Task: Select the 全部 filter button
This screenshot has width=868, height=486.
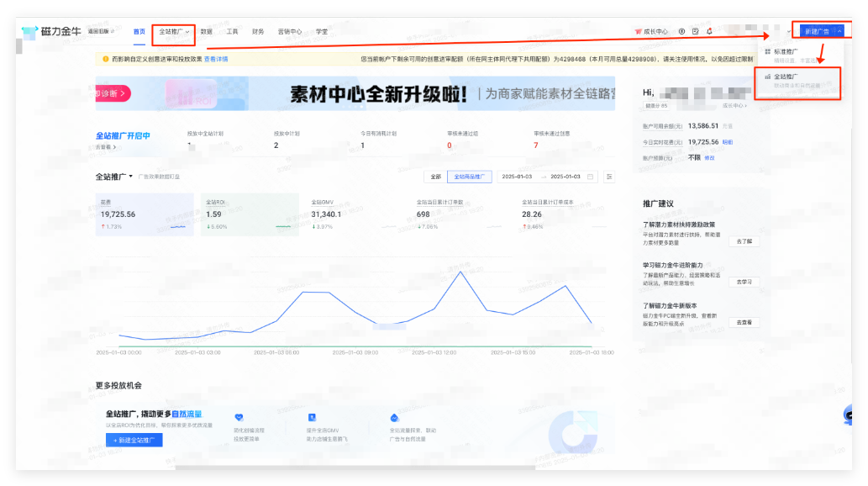Action: coord(435,177)
